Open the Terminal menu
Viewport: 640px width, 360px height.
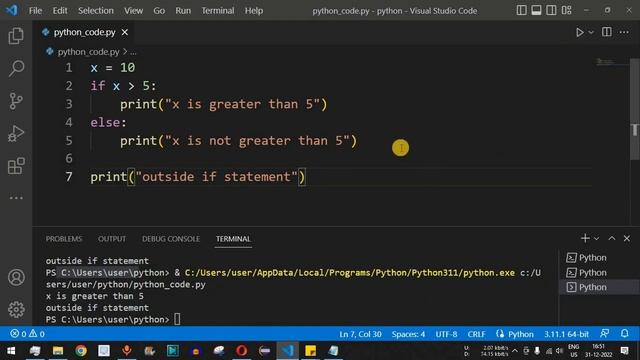pos(218,11)
